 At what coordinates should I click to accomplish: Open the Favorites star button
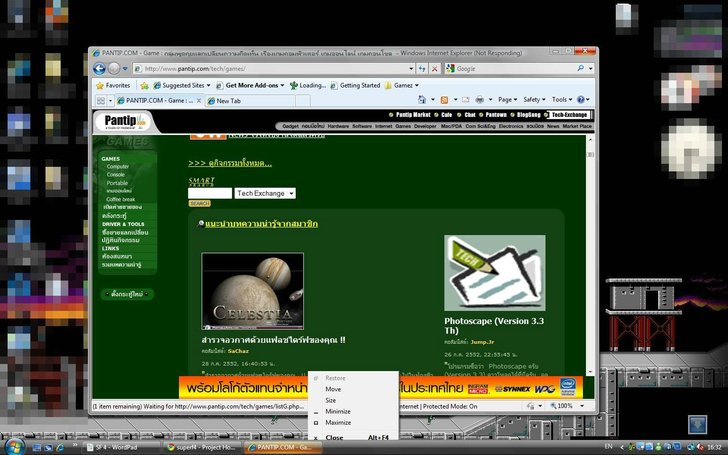(113, 85)
